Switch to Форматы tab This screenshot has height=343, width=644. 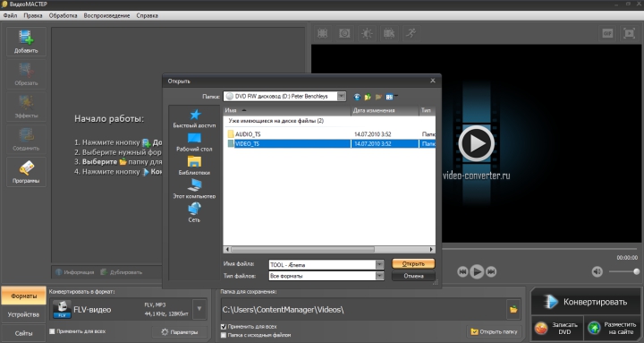point(24,296)
